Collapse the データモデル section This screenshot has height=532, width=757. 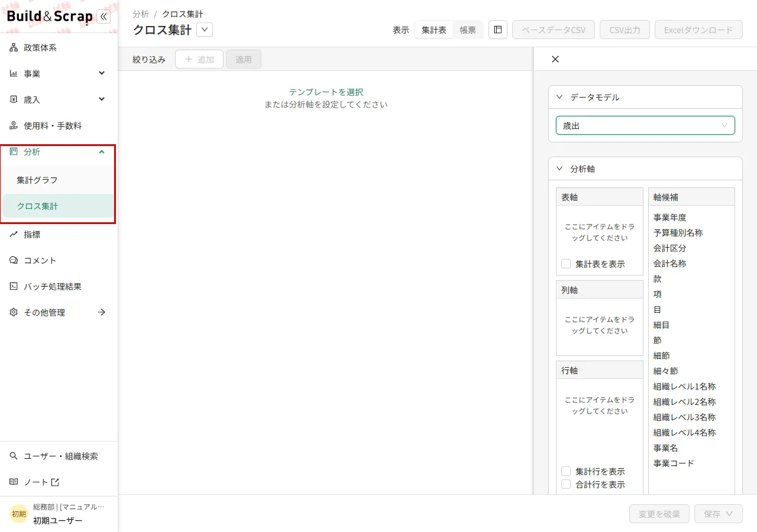(559, 97)
